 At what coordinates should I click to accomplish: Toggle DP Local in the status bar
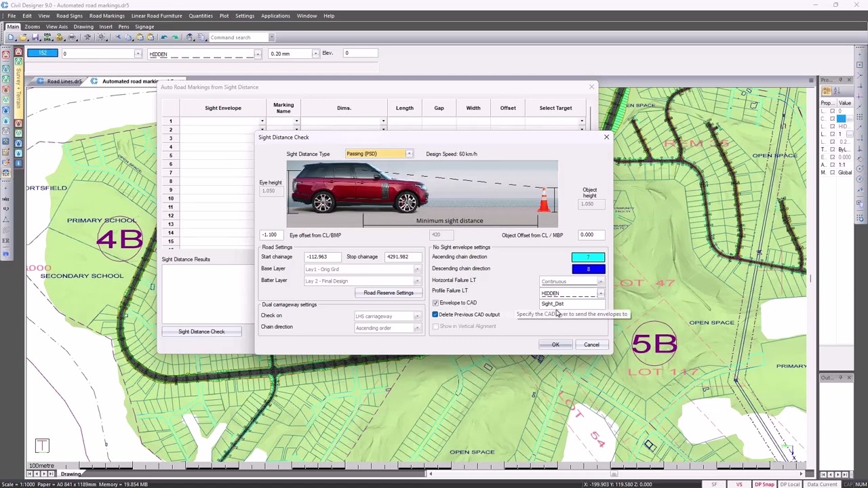coord(789,484)
